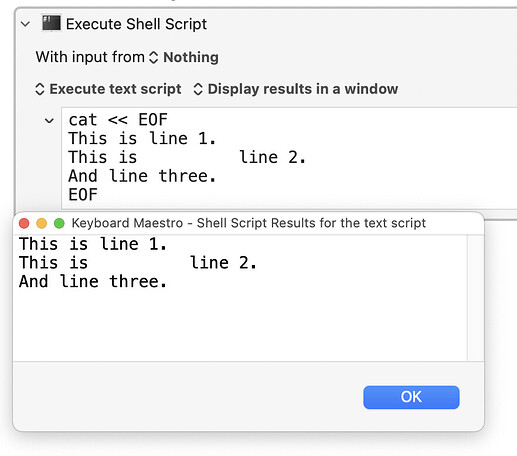Zoom the results window with the green button
Screen dimensions: 517x456
tap(59, 223)
